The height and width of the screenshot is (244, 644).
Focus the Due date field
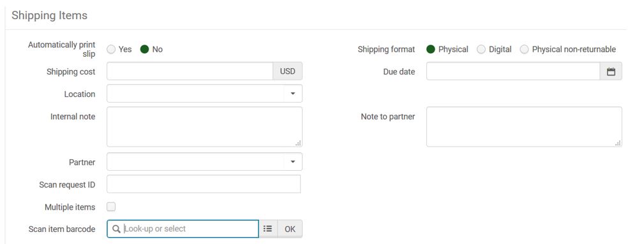click(x=513, y=71)
